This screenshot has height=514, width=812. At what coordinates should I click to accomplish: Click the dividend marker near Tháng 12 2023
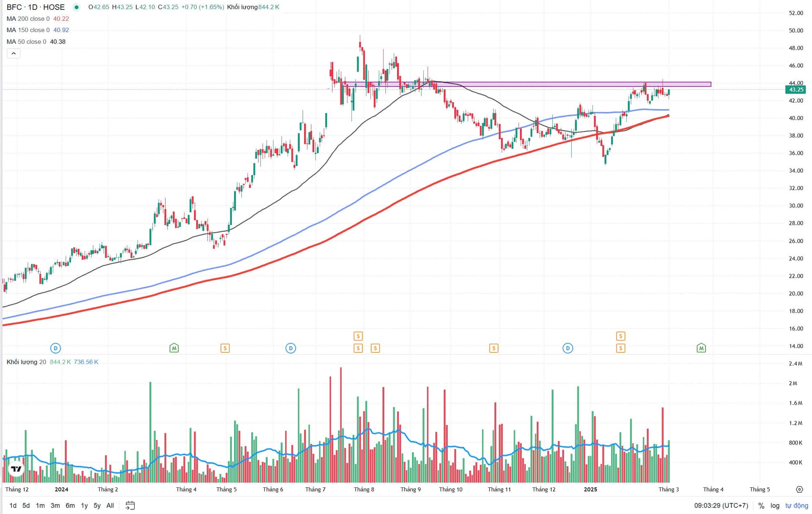(55, 348)
